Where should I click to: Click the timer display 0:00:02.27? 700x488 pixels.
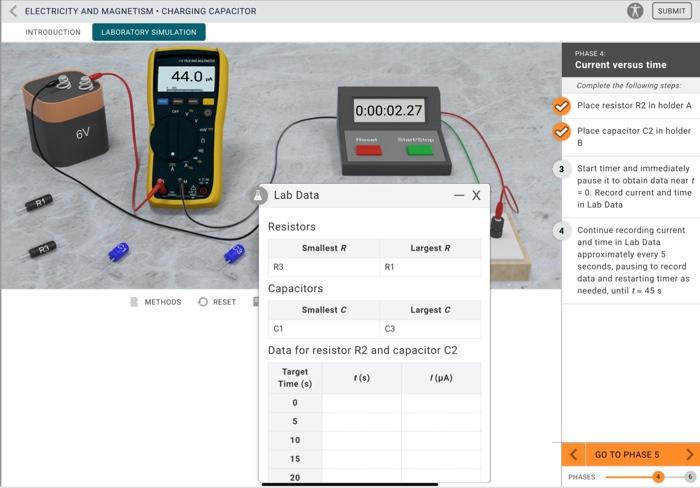click(x=388, y=110)
